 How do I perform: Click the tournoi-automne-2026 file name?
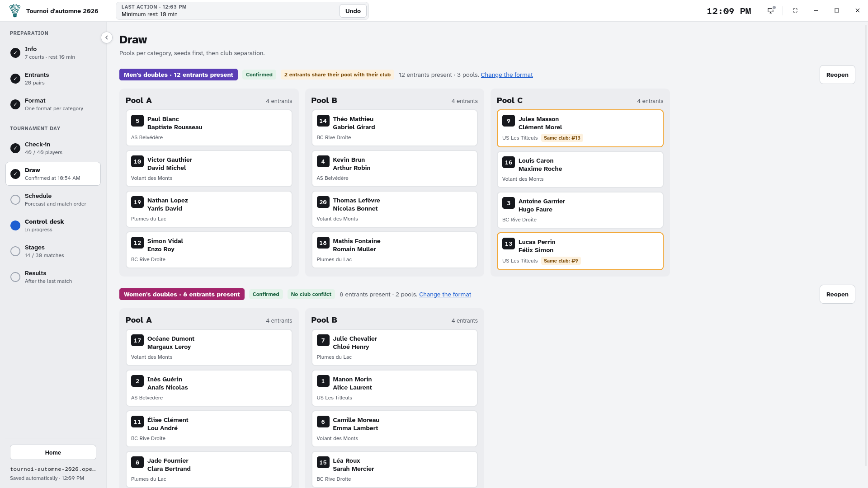[x=53, y=469]
